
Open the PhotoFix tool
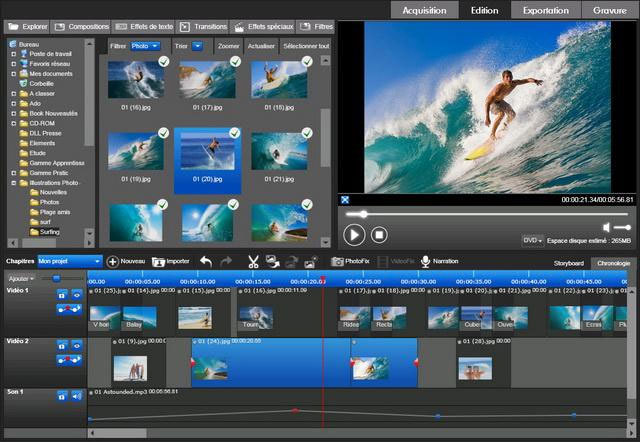click(x=350, y=261)
